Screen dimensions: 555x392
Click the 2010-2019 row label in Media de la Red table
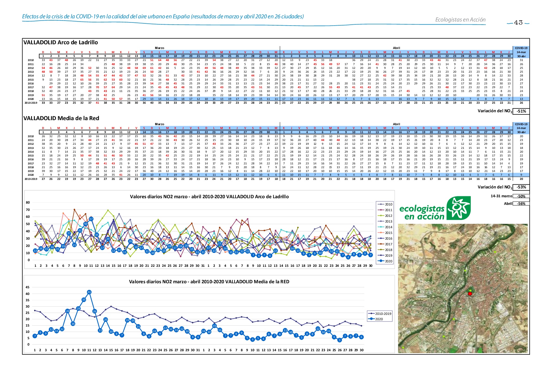pyautogui.click(x=31, y=179)
